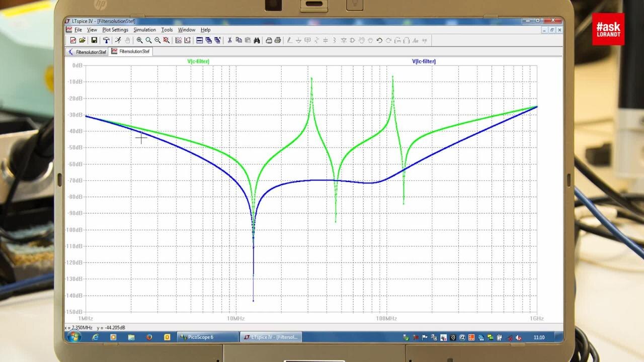644x362 pixels.
Task: Click the Tile windows icon
Action: pyautogui.click(x=199, y=40)
